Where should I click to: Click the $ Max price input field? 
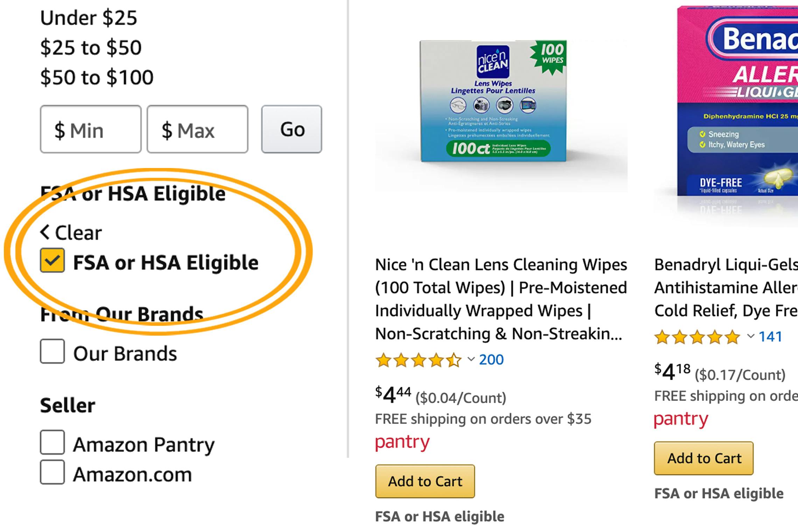pyautogui.click(x=197, y=129)
